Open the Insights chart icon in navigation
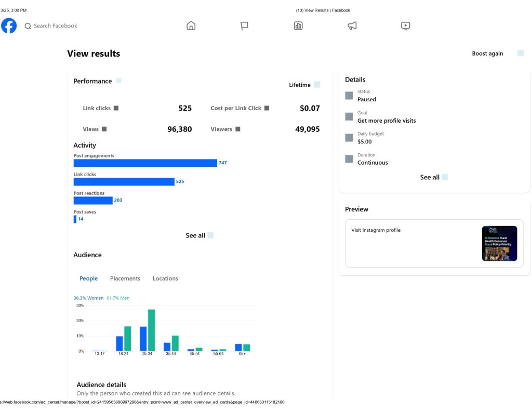The image size is (532, 412). (x=298, y=26)
